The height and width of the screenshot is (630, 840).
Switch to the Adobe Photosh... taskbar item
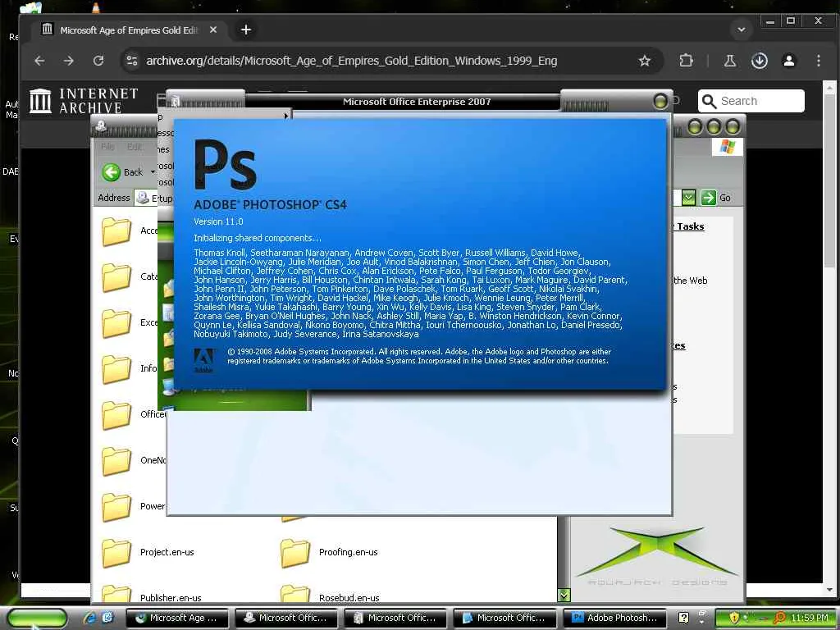tap(614, 618)
